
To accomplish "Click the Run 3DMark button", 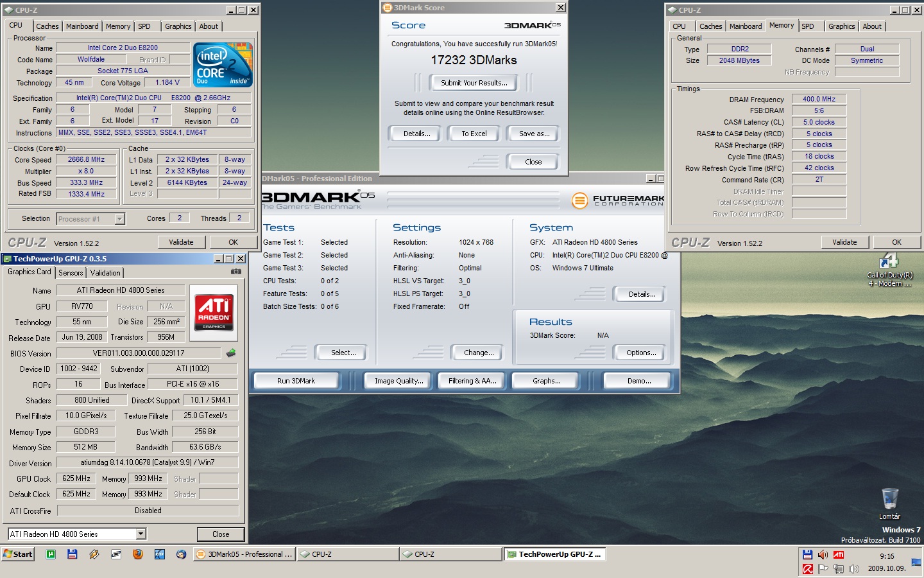I will pyautogui.click(x=296, y=381).
